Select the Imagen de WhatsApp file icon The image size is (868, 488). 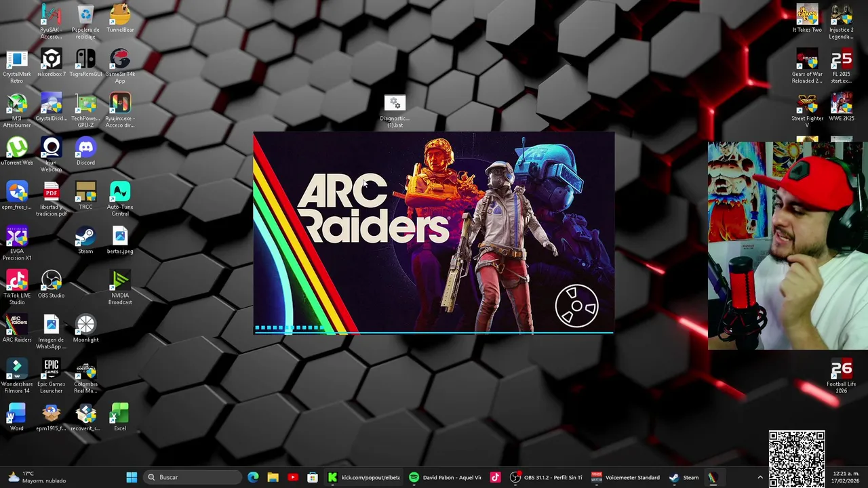click(x=51, y=332)
